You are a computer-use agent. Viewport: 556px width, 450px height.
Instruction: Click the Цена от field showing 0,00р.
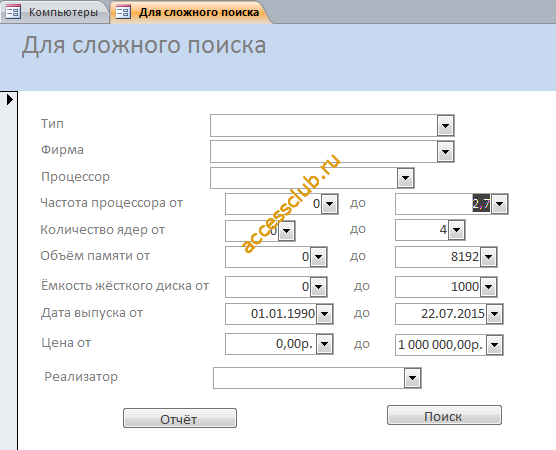point(271,344)
